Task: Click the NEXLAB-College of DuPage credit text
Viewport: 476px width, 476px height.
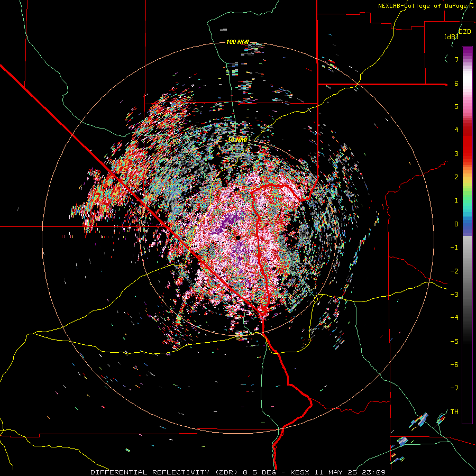Action: (427, 6)
